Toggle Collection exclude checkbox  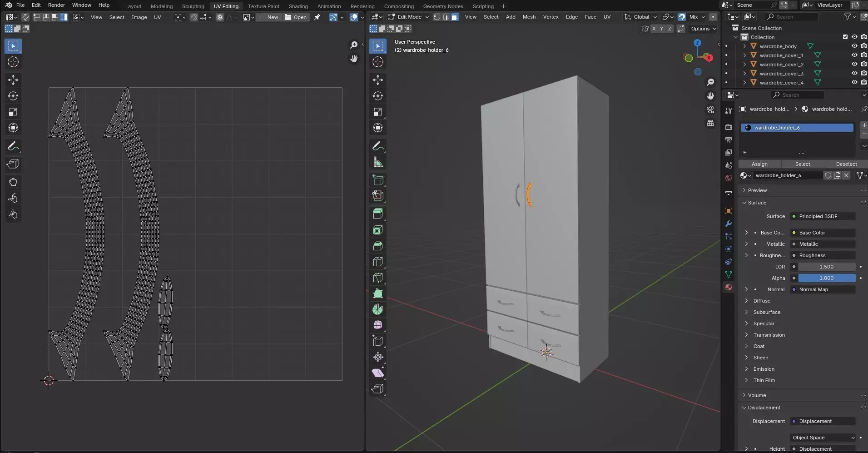point(845,37)
